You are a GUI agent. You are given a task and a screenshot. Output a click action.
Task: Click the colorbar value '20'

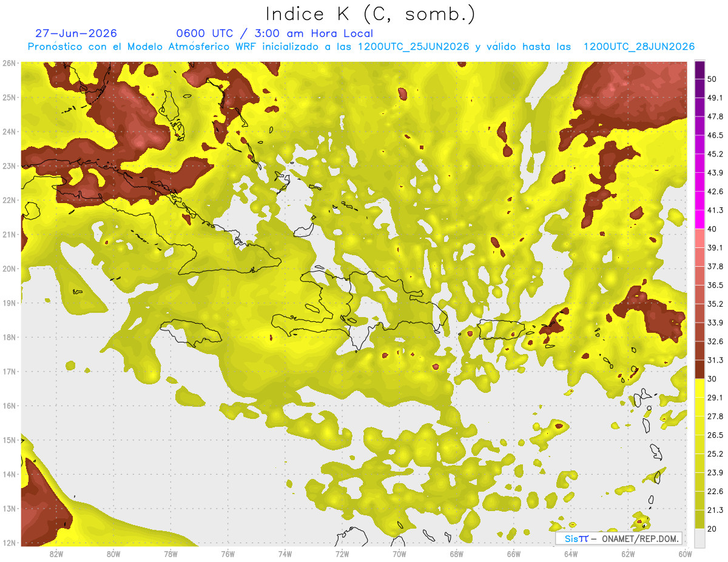pyautogui.click(x=712, y=529)
